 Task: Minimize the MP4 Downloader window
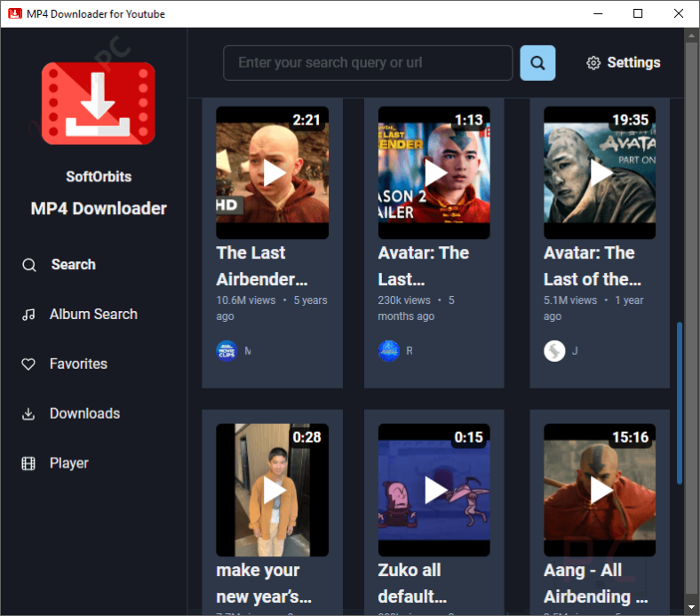tap(598, 13)
